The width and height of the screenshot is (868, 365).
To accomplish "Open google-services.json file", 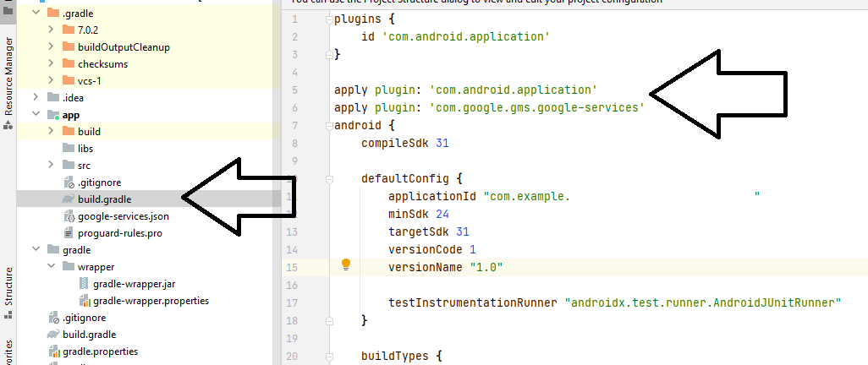I will click(x=116, y=216).
